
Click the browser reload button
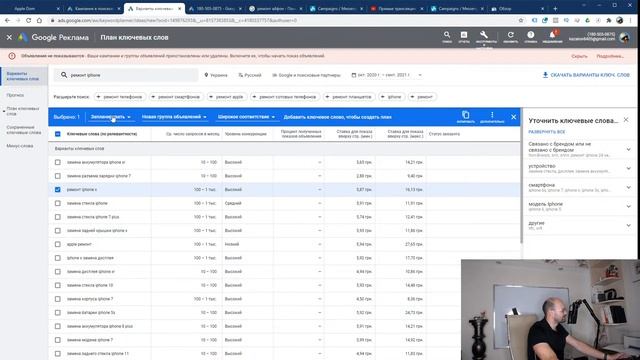(x=28, y=20)
